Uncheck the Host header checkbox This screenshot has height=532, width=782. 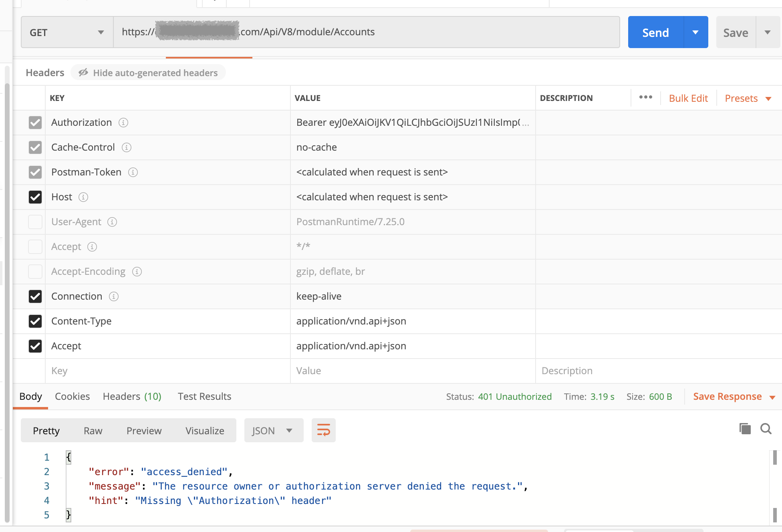pos(35,197)
